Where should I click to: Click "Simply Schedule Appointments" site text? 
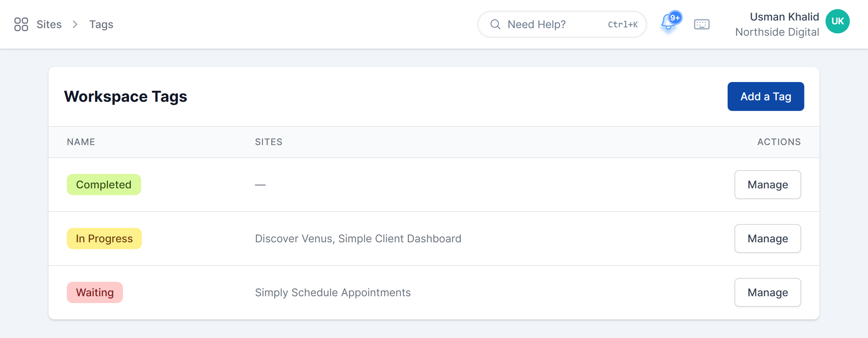tap(333, 292)
